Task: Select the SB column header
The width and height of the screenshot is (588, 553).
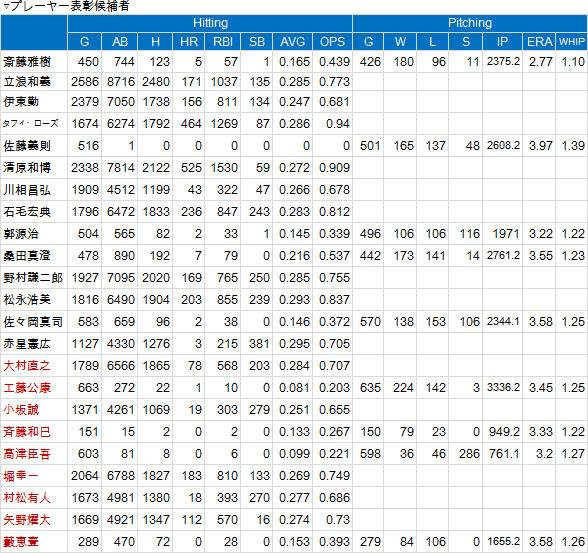Action: (x=256, y=42)
